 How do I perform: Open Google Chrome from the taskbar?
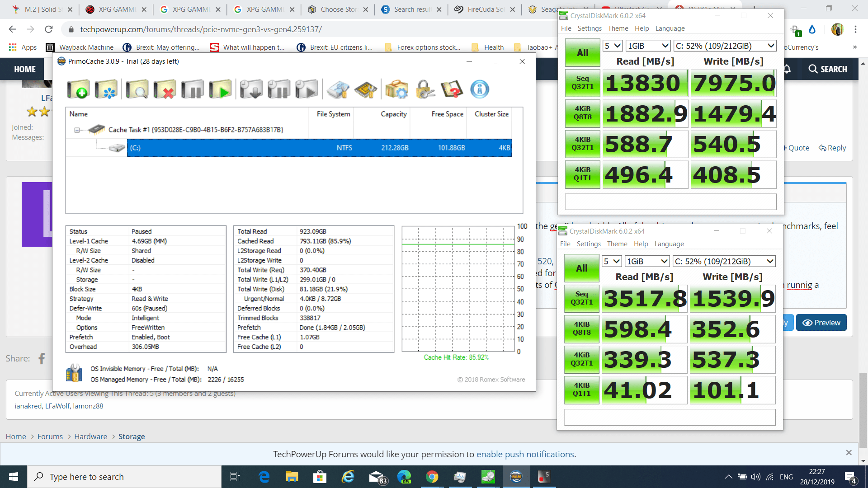tap(432, 477)
